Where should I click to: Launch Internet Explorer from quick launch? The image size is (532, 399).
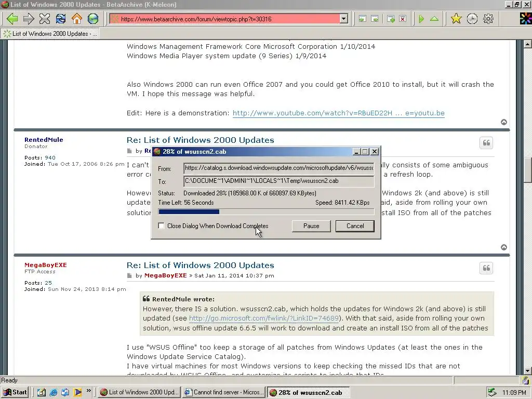[x=54, y=392]
